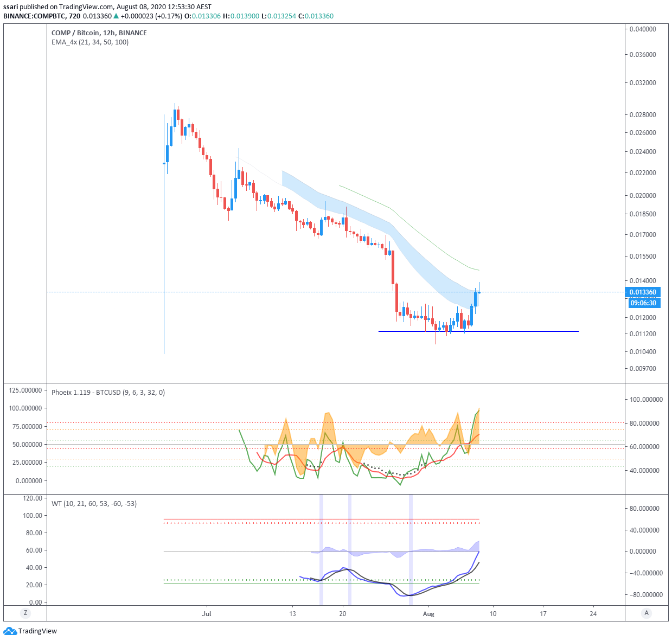Click the L:0.013254 low value
The image size is (672, 641).
click(279, 16)
